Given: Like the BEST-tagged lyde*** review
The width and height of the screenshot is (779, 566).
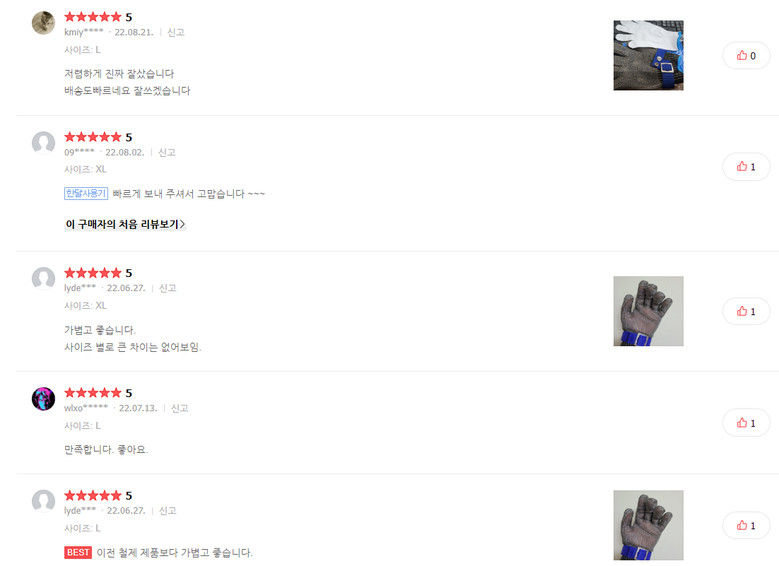Looking at the screenshot, I should coord(746,525).
